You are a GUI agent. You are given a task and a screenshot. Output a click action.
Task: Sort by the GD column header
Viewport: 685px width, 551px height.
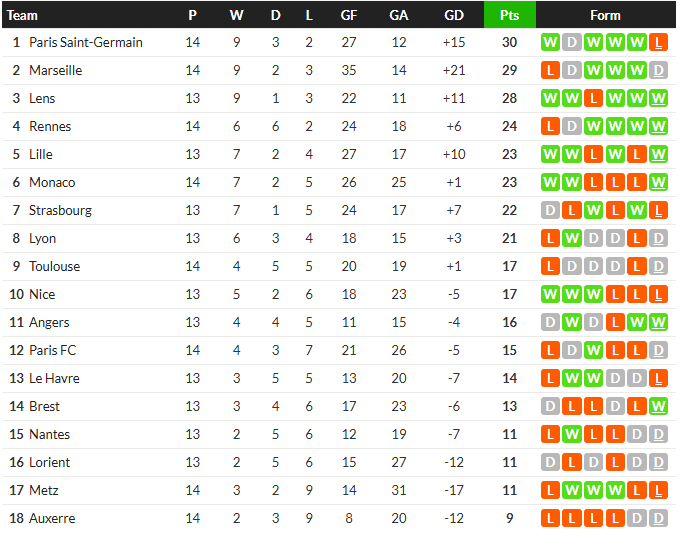click(453, 15)
